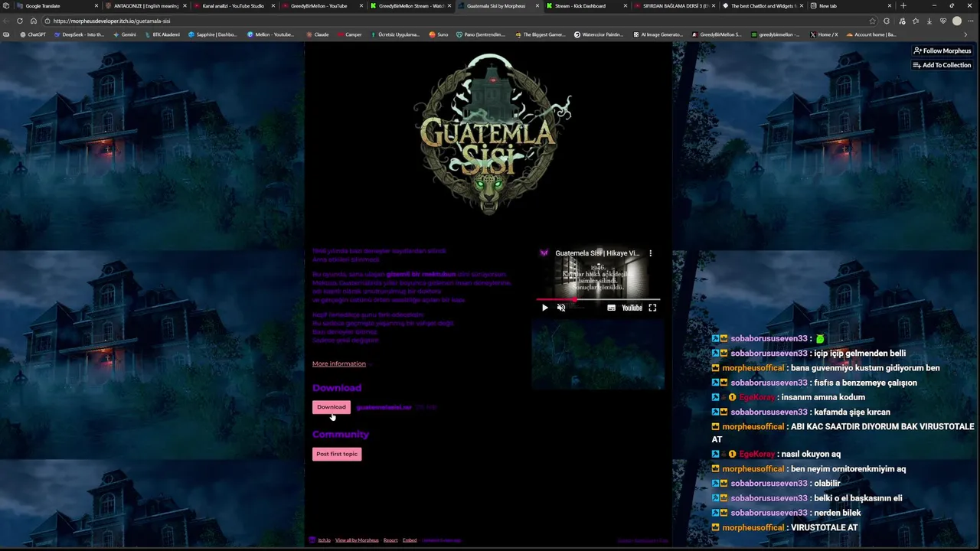980x551 pixels.
Task: Open favorites hub icon in toolbar
Action: [x=916, y=21]
